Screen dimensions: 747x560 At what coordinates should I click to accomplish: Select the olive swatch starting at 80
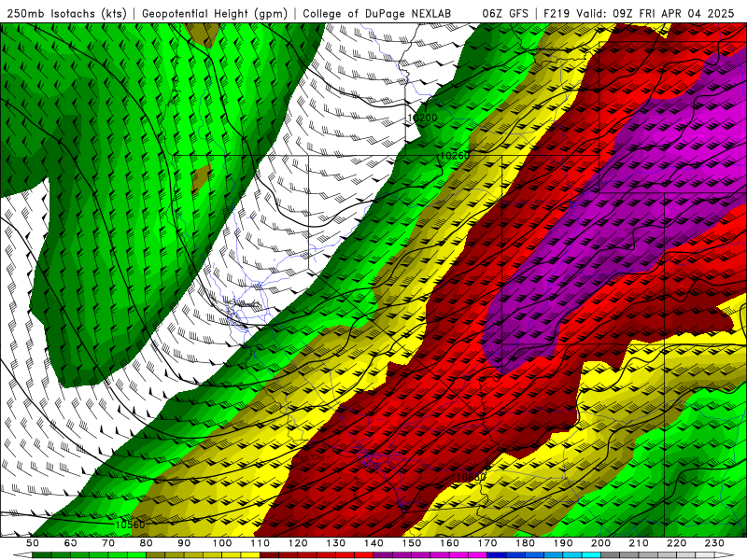point(156,555)
